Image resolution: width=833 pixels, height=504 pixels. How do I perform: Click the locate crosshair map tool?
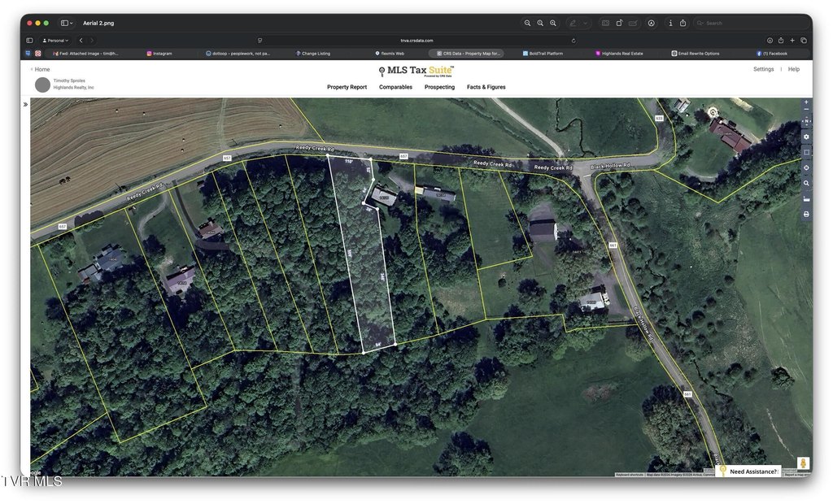coord(806,167)
